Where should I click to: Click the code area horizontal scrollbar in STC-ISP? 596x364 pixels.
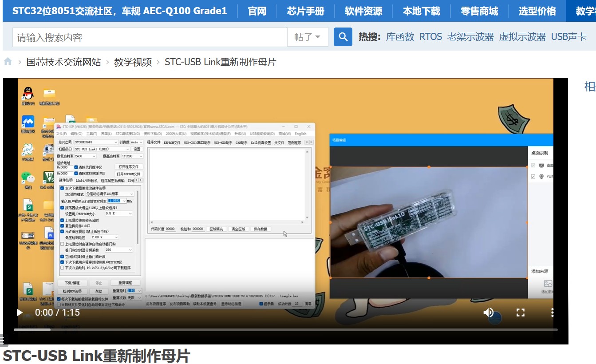(x=227, y=222)
